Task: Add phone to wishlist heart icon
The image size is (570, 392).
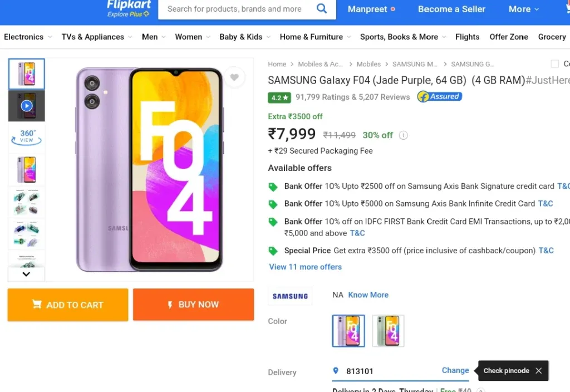Action: click(x=234, y=77)
